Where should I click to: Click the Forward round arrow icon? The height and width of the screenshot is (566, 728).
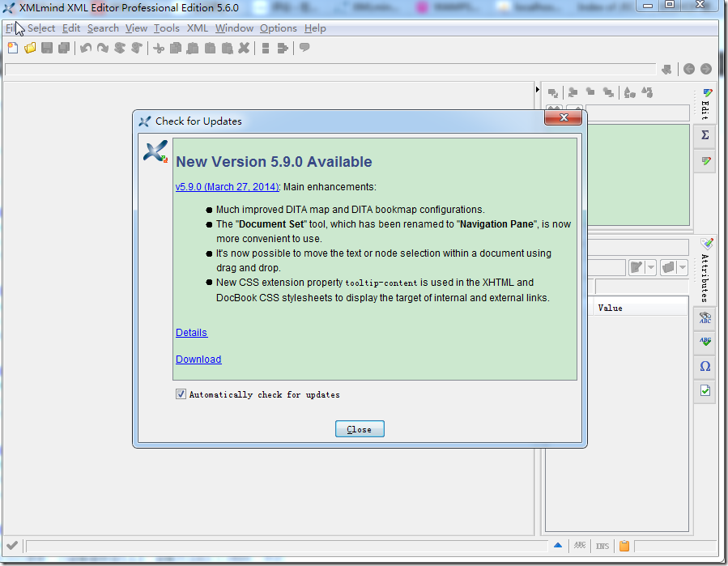click(x=706, y=69)
